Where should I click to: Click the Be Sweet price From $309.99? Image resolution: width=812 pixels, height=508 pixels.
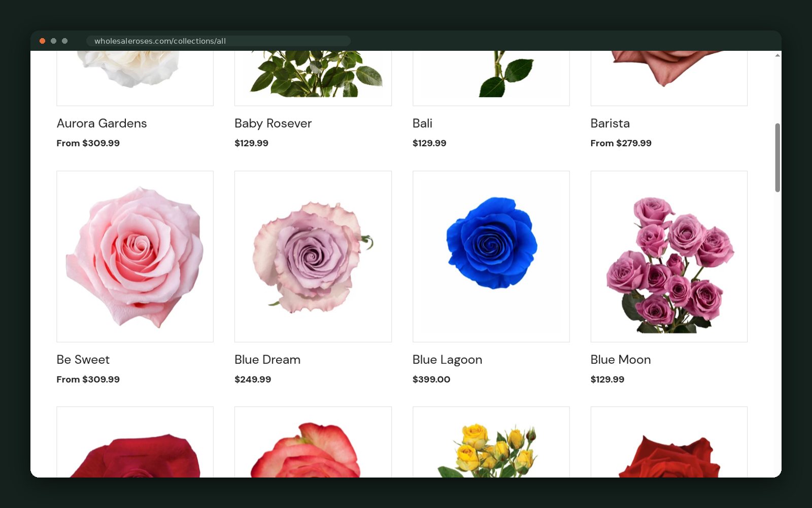point(88,379)
